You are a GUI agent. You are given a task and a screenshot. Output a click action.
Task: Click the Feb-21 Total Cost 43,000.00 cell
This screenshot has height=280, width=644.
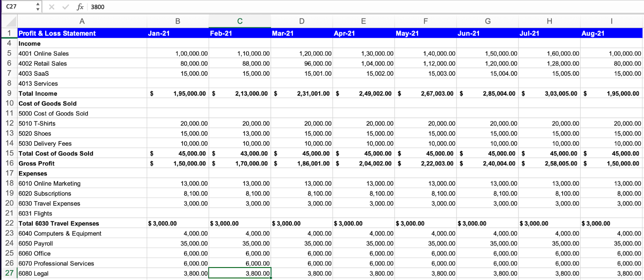[x=240, y=153]
